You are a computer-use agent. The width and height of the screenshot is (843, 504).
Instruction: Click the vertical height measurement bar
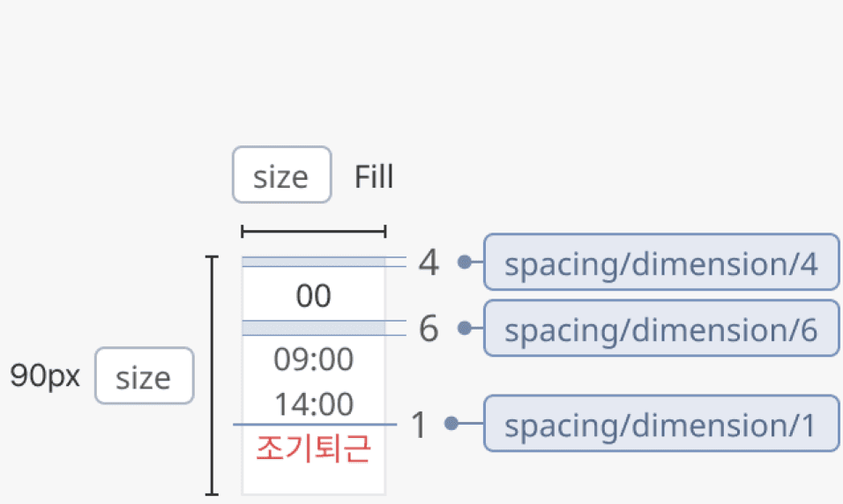[211, 375]
